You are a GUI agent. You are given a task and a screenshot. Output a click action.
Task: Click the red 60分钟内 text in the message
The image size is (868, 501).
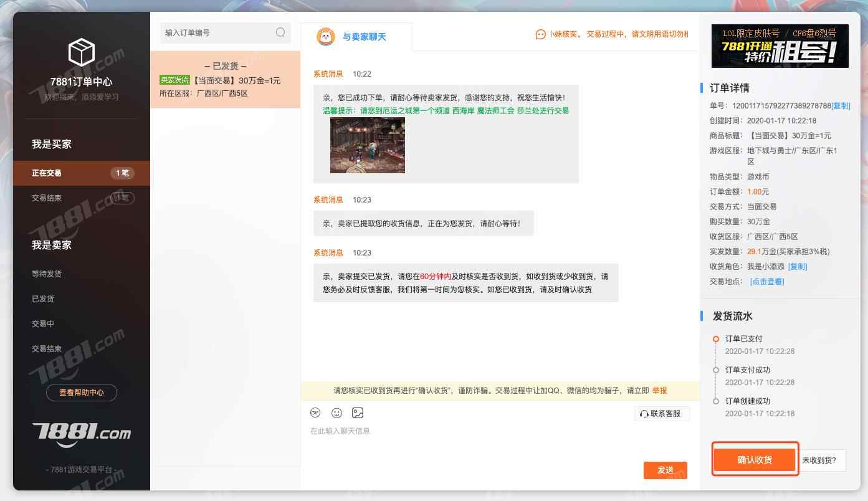pyautogui.click(x=436, y=277)
